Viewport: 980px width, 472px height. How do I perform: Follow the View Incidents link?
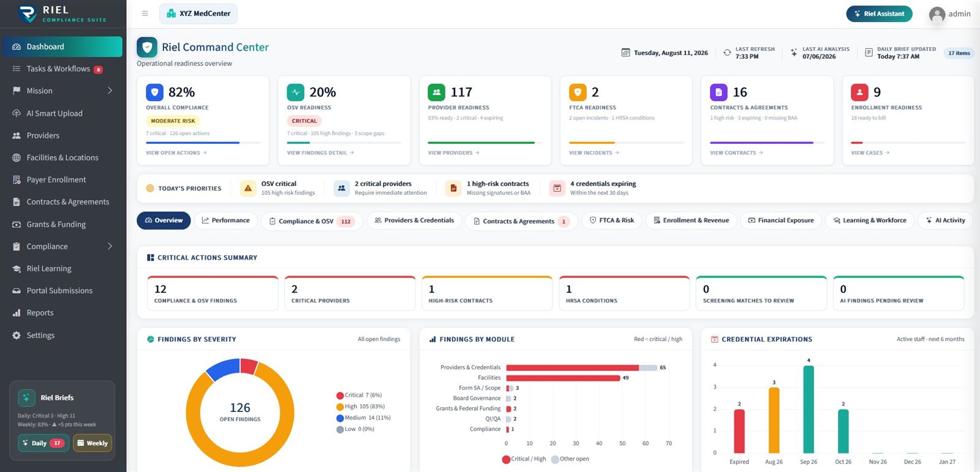click(594, 152)
